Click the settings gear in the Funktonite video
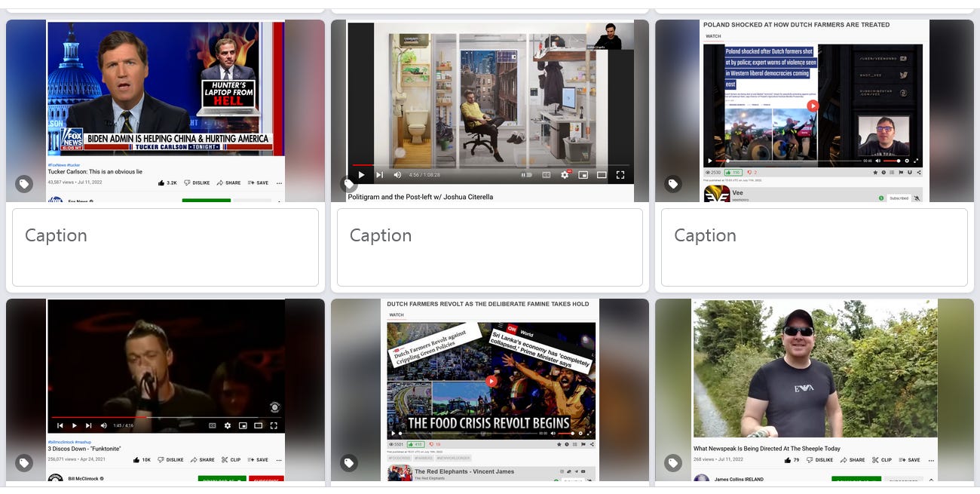Screen dimensions: 980x494 [228, 425]
